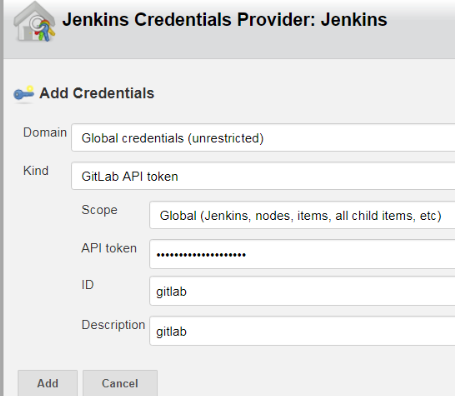
Task: Click the Add button
Action: click(48, 383)
